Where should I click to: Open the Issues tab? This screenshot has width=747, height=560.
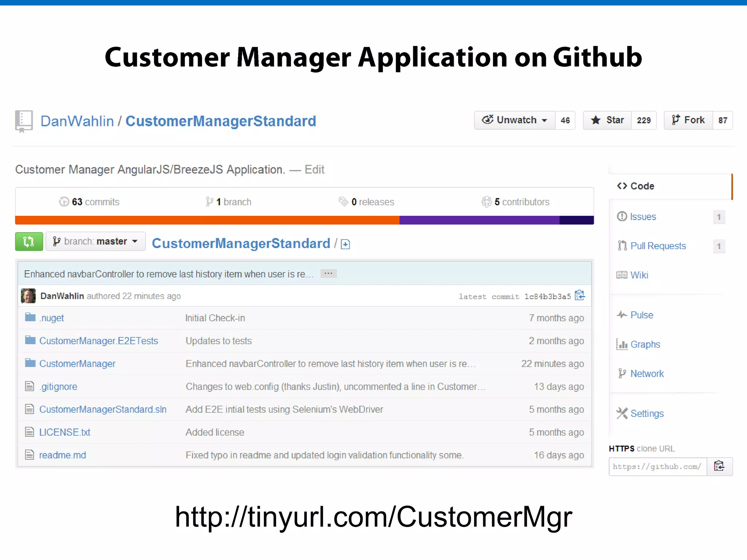click(670, 217)
